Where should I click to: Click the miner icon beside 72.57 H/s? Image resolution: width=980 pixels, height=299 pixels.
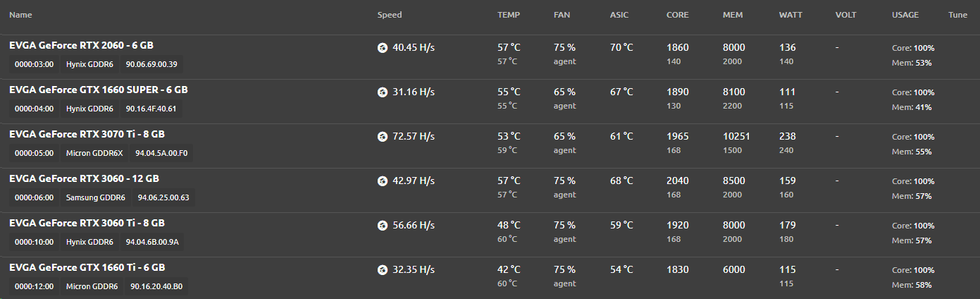tap(383, 137)
